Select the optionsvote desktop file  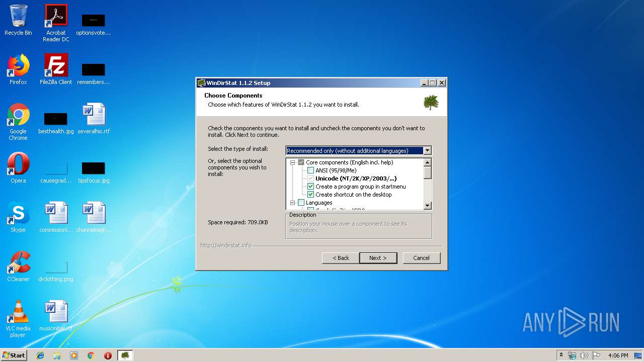click(x=93, y=24)
